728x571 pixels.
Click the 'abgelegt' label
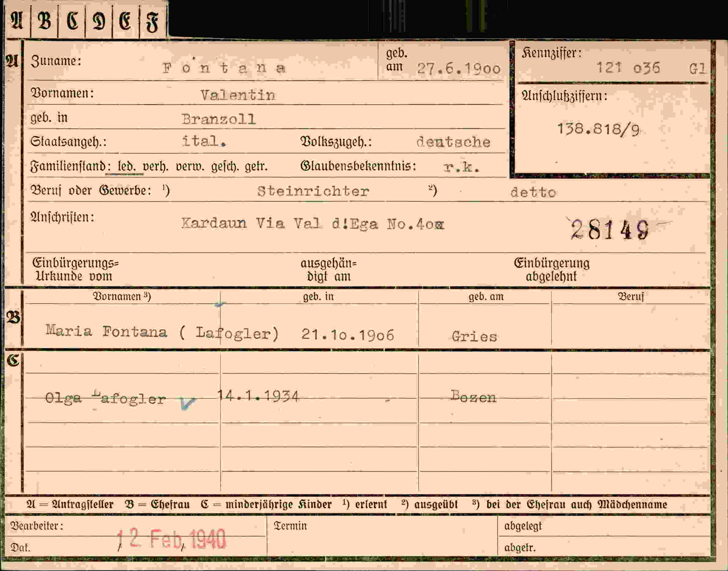tap(523, 526)
